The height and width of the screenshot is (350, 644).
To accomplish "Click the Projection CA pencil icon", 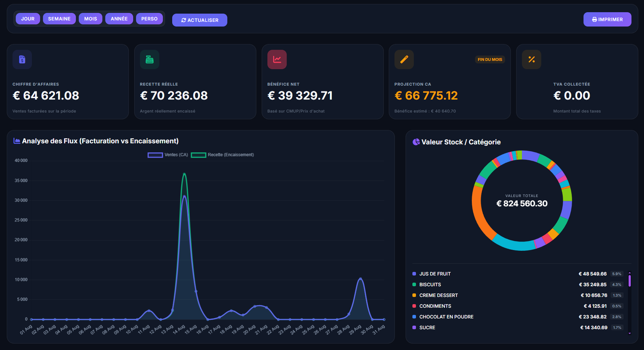I will 404,59.
